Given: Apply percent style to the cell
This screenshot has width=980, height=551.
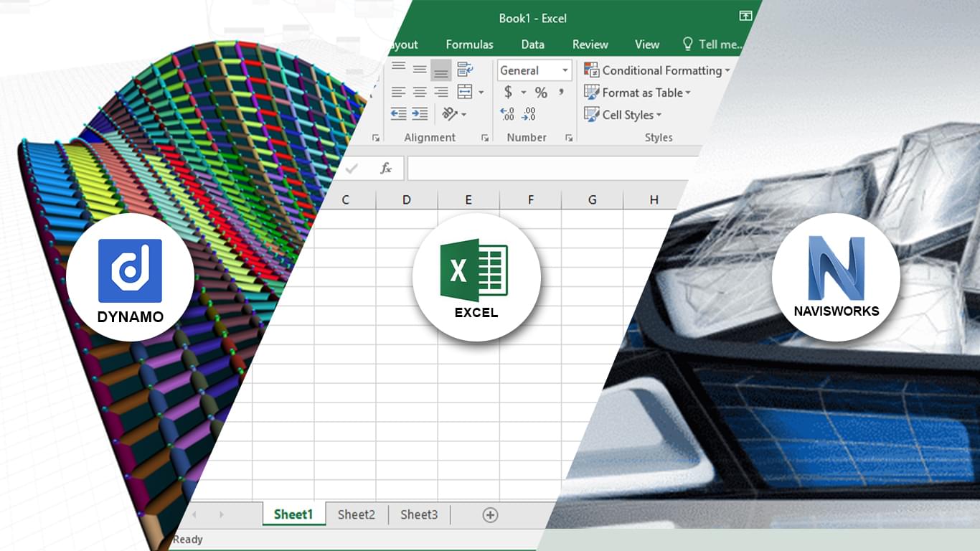Looking at the screenshot, I should click(x=541, y=93).
